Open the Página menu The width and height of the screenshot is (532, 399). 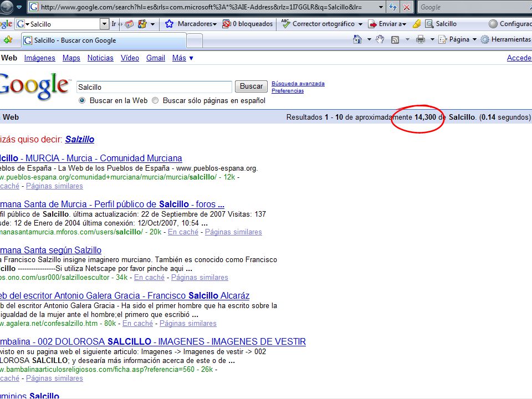(457, 39)
